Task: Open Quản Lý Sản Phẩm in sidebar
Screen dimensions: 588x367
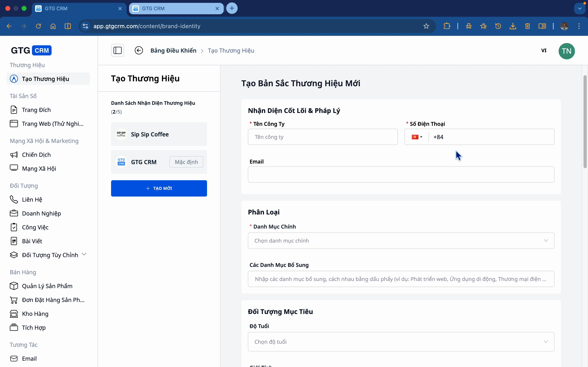Action: (47, 286)
